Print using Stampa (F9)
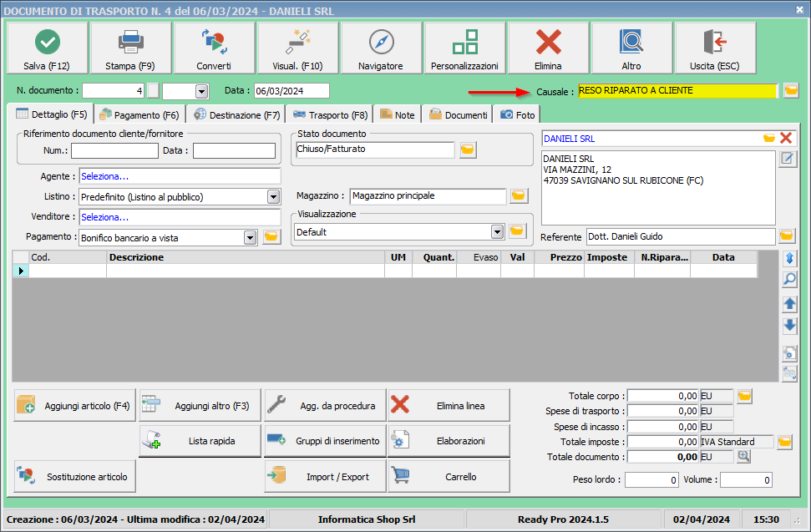This screenshot has height=532, width=811. pos(130,48)
